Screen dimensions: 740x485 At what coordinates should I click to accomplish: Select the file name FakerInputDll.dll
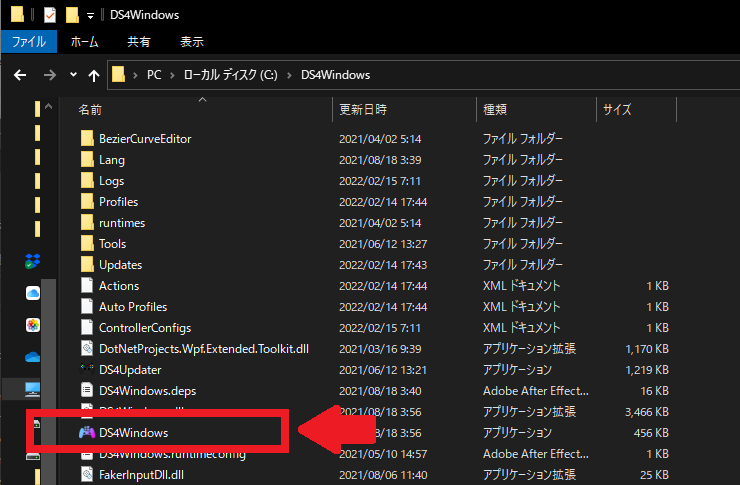point(141,475)
